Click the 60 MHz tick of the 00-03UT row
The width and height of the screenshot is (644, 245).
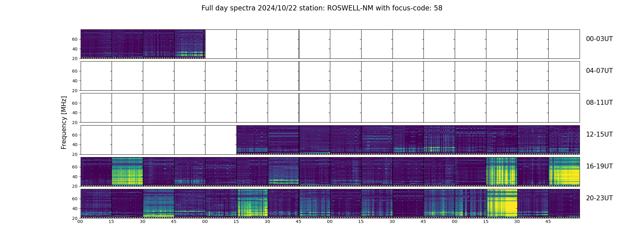[x=75, y=39]
